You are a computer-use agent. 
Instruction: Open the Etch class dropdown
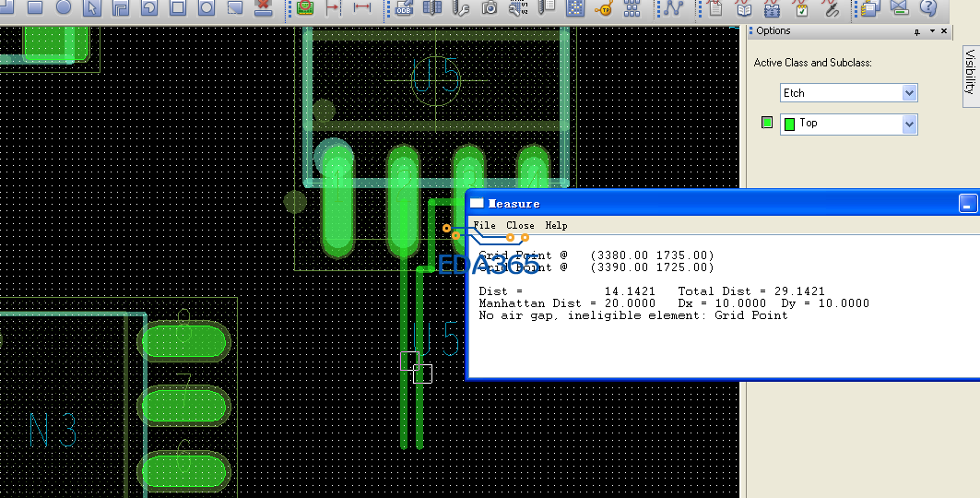(848, 93)
